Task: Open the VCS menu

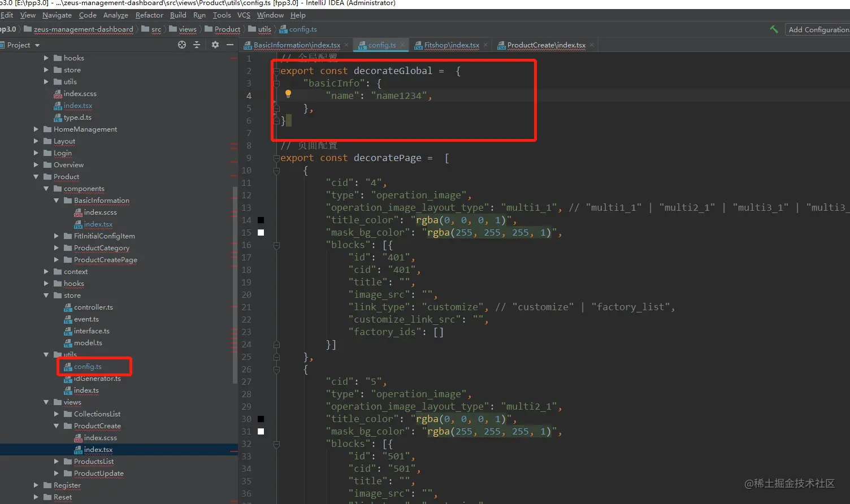Action: [x=244, y=15]
